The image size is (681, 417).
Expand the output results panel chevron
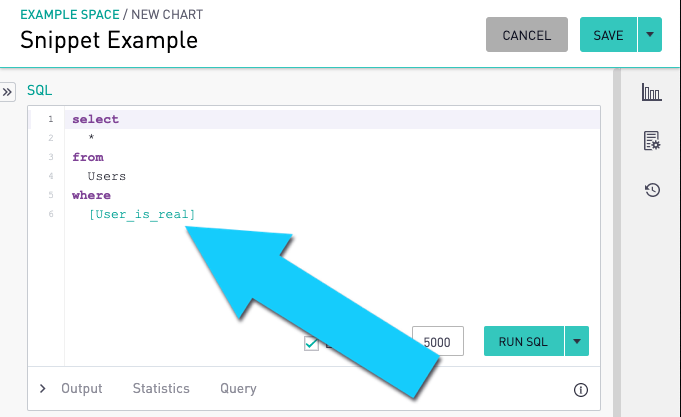pos(42,389)
